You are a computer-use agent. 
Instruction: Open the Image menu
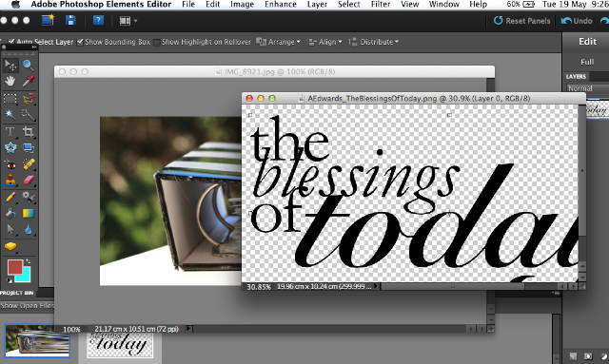click(242, 4)
